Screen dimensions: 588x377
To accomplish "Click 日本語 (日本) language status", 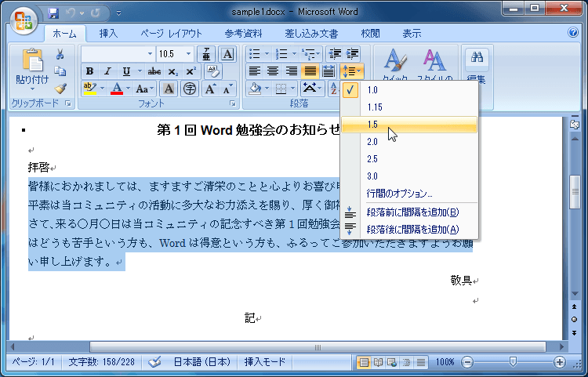I will tap(201, 362).
